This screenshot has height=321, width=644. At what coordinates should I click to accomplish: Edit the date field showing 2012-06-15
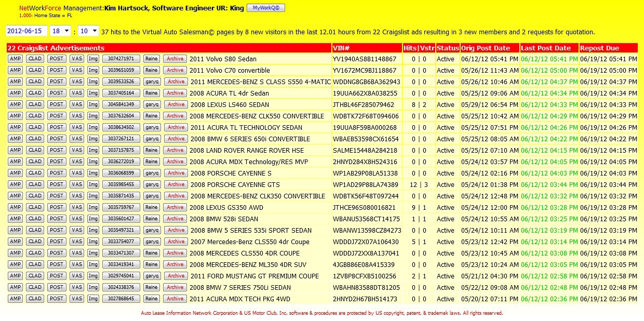pyautogui.click(x=27, y=32)
